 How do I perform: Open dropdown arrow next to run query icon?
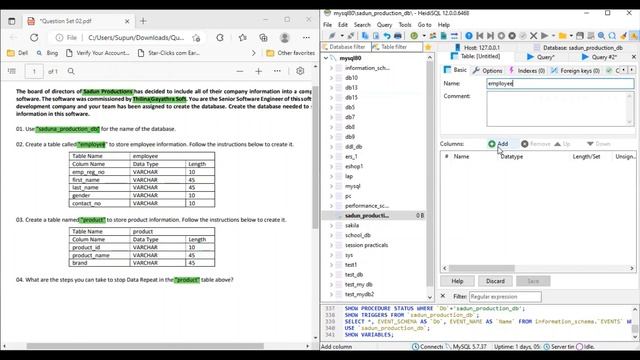553,36
